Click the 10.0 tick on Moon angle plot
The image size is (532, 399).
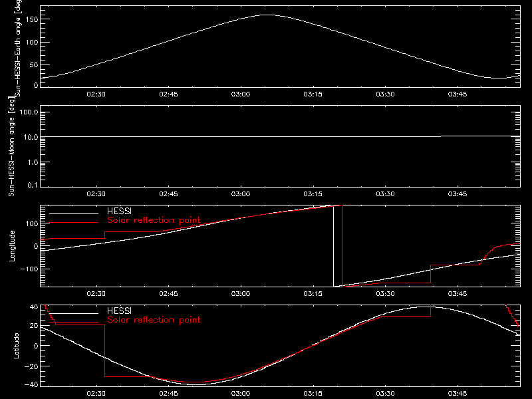click(31, 137)
